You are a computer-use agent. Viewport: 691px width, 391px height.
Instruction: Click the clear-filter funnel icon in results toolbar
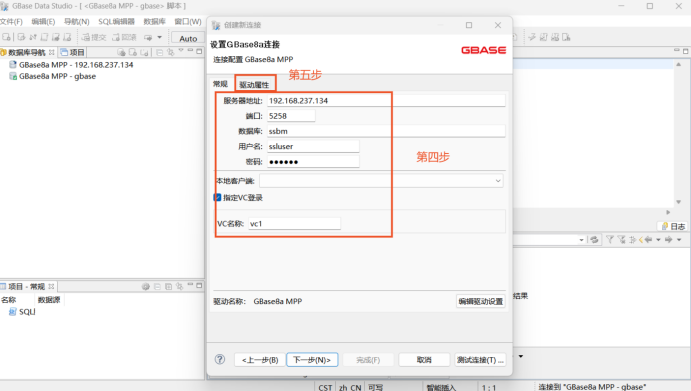(x=621, y=240)
